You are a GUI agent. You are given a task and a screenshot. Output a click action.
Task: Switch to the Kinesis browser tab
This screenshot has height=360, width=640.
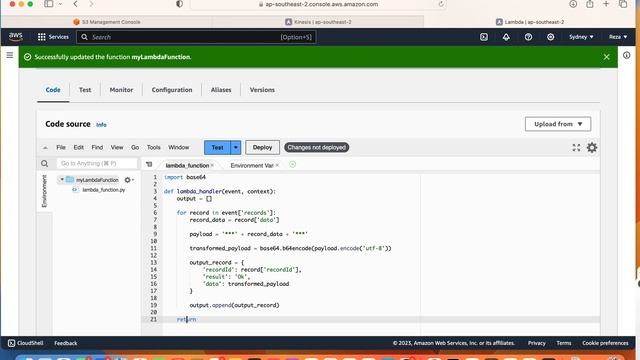(318, 22)
